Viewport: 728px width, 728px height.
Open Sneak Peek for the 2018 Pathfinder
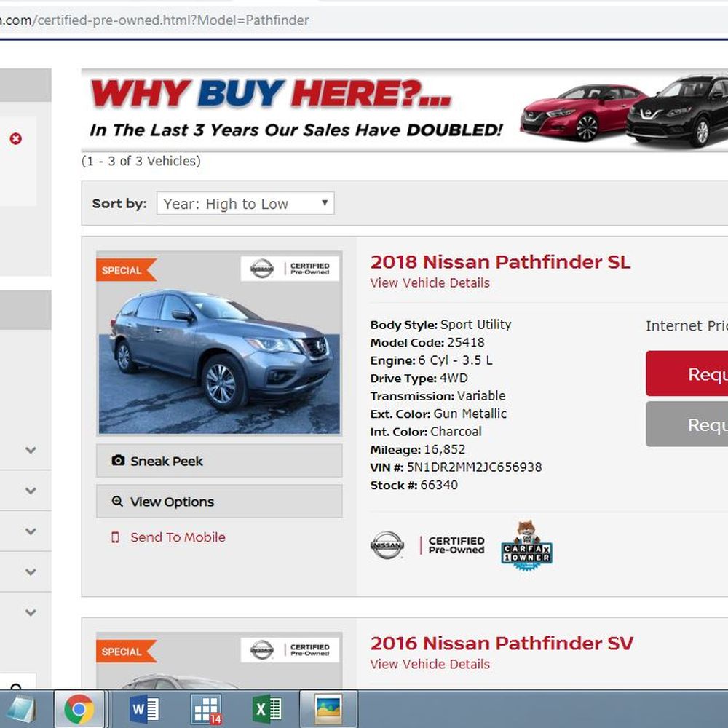219,461
